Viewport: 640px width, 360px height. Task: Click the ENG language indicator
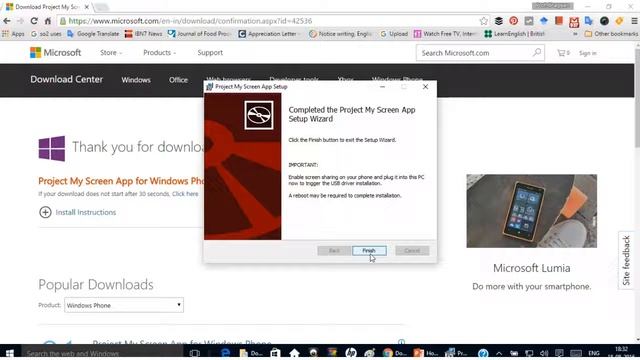[x=594, y=353]
